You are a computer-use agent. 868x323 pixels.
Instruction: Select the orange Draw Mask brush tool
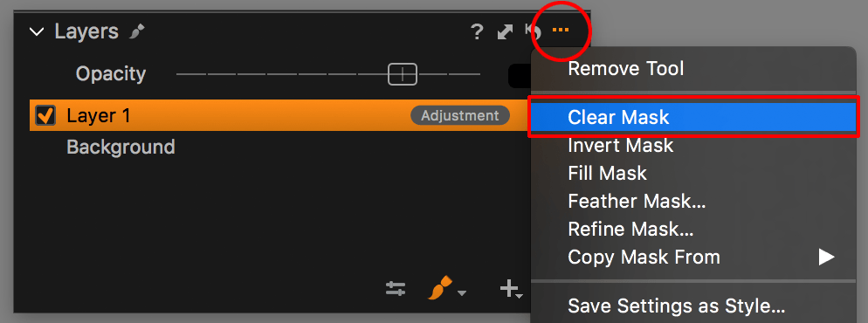tap(439, 288)
